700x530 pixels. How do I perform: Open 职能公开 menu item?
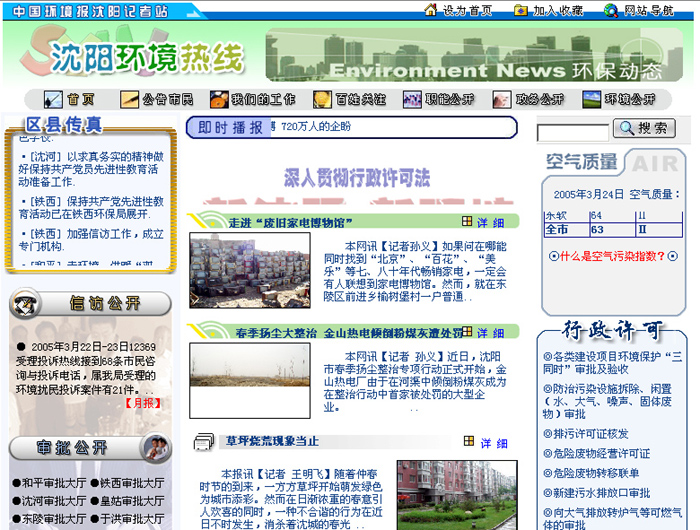click(450, 99)
